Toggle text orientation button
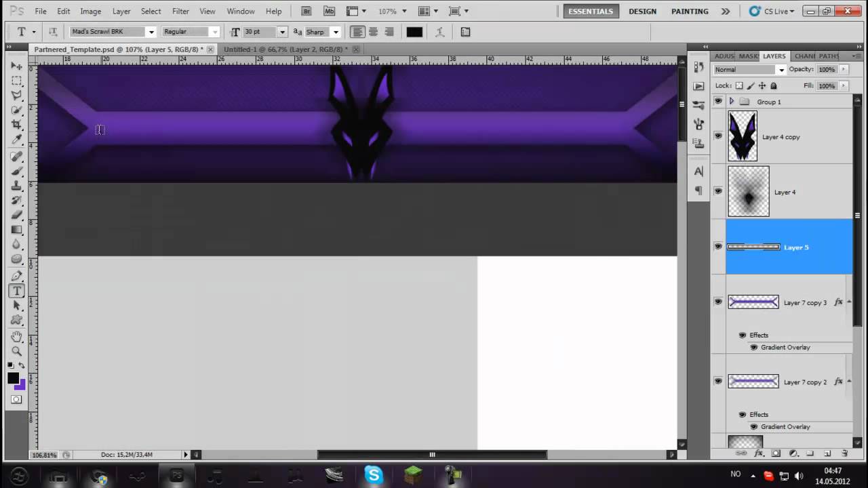The image size is (868, 488). click(53, 32)
